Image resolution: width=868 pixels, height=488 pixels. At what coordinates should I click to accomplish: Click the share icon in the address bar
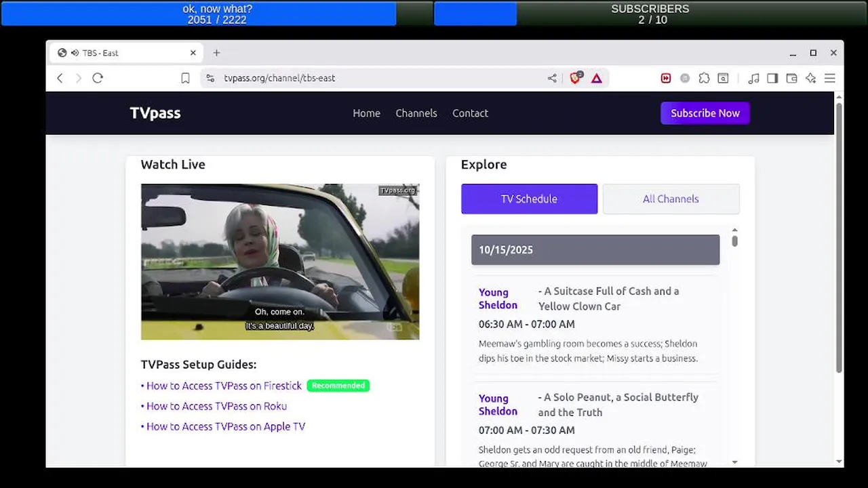(552, 79)
